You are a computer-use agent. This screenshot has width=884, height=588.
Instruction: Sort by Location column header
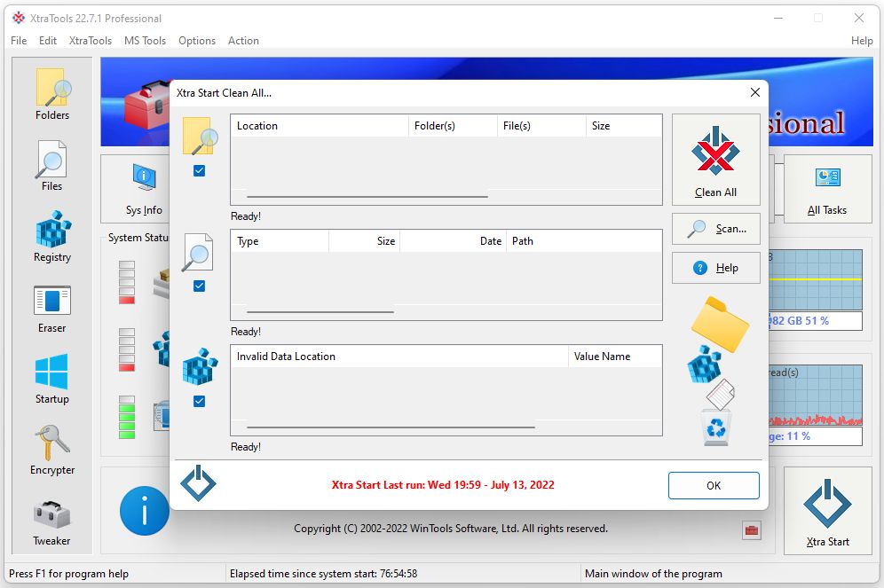[x=320, y=126]
